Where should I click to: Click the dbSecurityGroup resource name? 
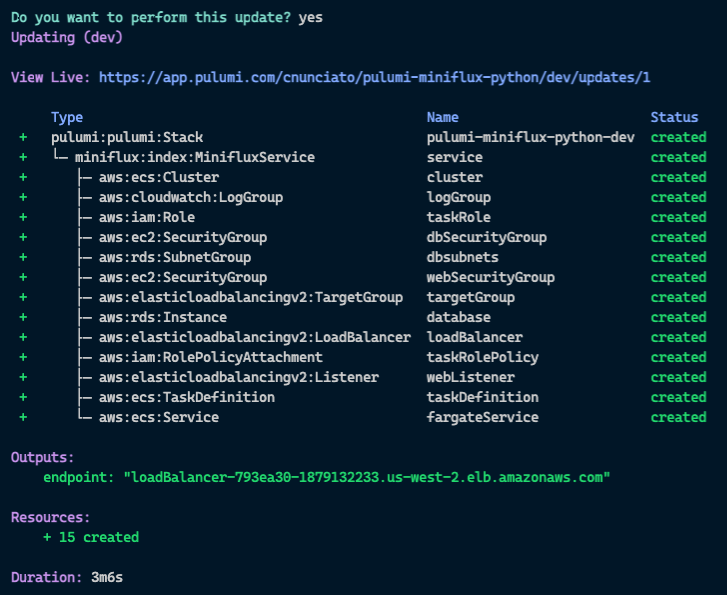point(486,237)
